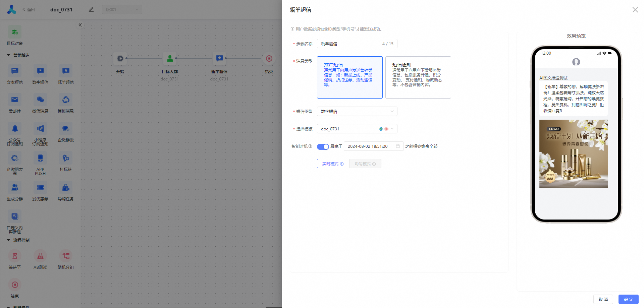Click the 打标签 tagging icon
The width and height of the screenshot is (644, 308).
(x=66, y=158)
